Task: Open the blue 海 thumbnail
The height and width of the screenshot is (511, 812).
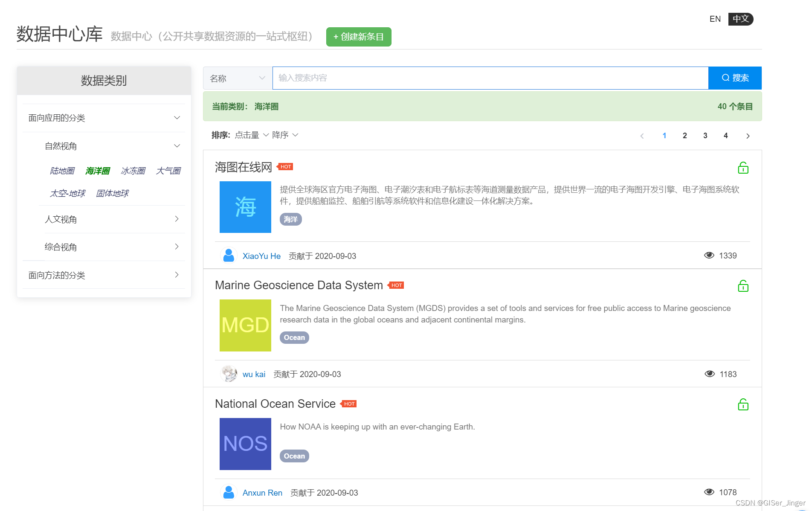Action: [x=245, y=207]
